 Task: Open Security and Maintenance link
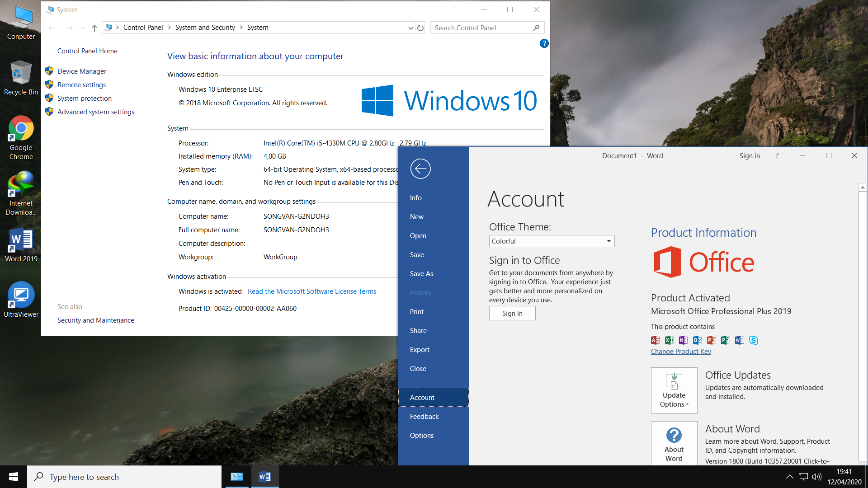[96, 320]
